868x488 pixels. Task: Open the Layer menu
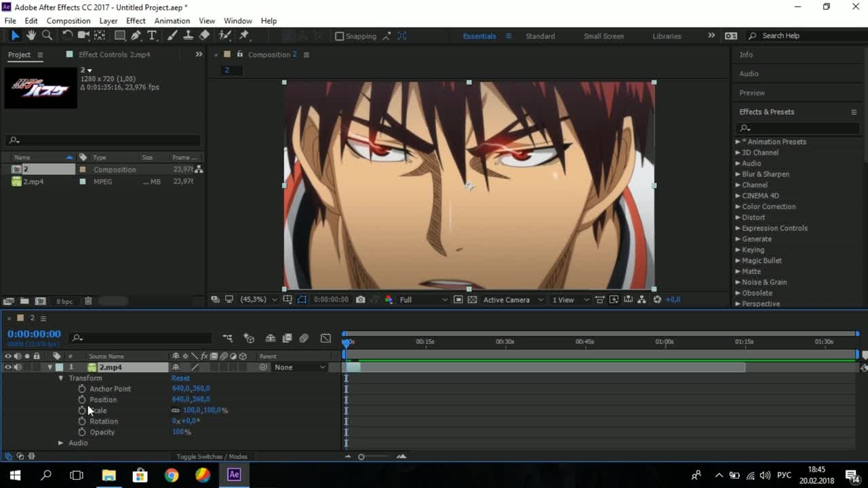pos(108,21)
